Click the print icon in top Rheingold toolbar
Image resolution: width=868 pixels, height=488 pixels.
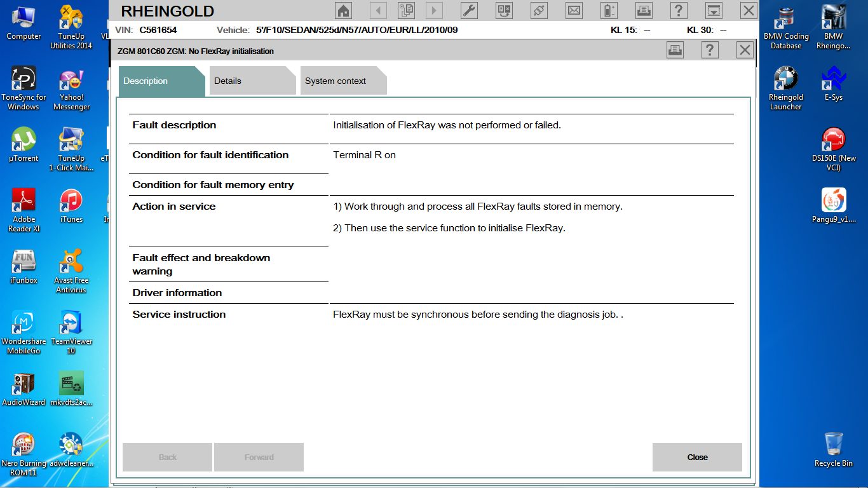tap(644, 10)
